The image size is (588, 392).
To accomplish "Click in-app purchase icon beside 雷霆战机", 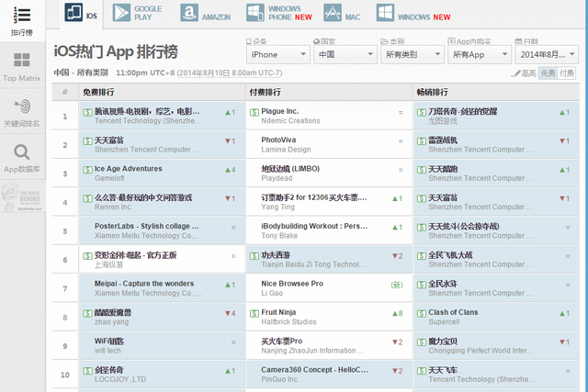I will (x=422, y=140).
